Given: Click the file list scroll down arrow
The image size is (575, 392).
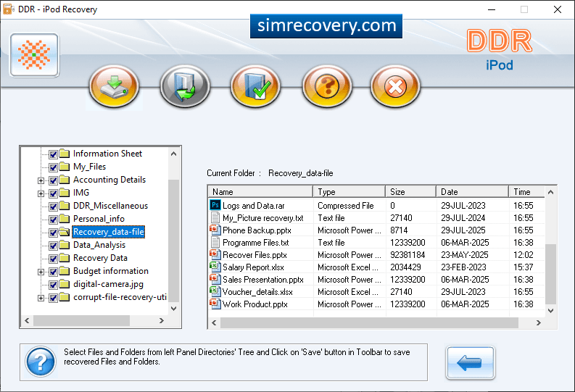Looking at the screenshot, I should (551, 310).
